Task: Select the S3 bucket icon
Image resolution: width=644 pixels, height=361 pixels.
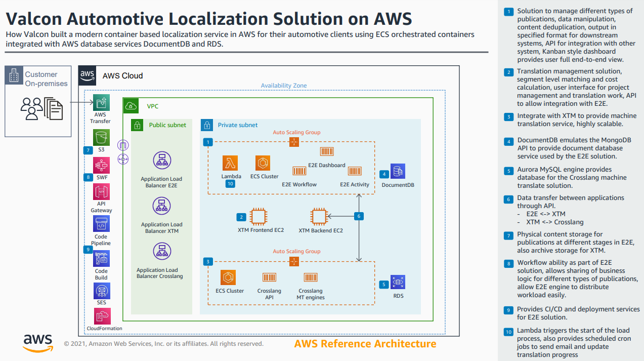Action: click(101, 137)
